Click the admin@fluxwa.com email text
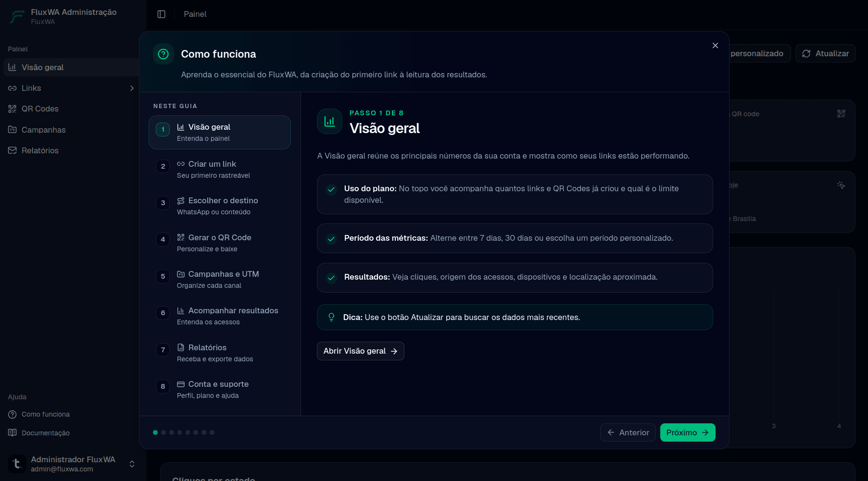 pyautogui.click(x=62, y=469)
